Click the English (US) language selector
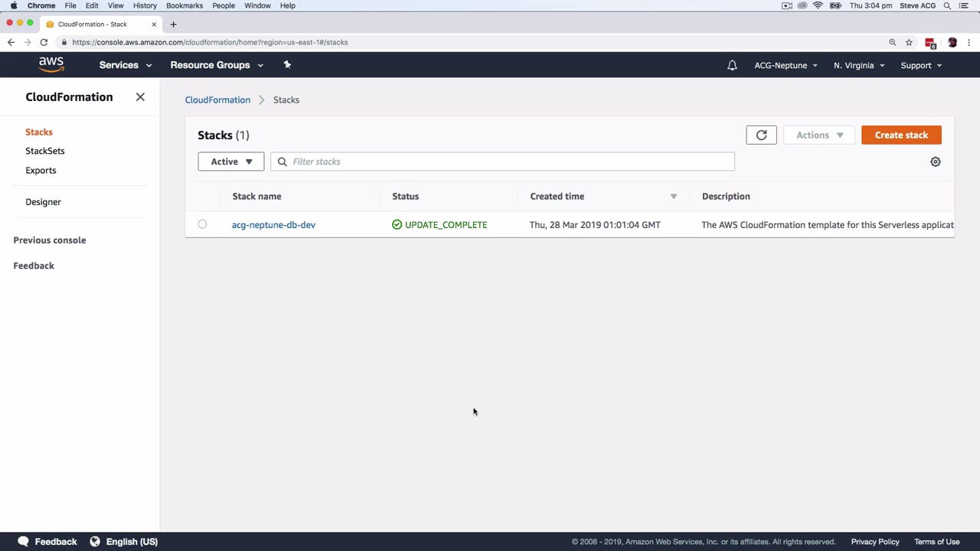 132,542
